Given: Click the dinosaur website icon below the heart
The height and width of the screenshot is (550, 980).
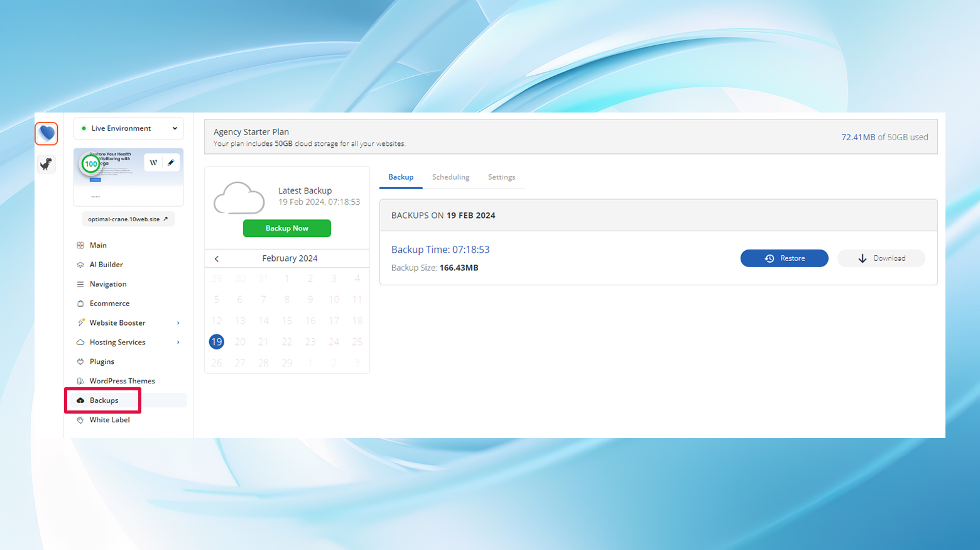Looking at the screenshot, I should click(46, 164).
